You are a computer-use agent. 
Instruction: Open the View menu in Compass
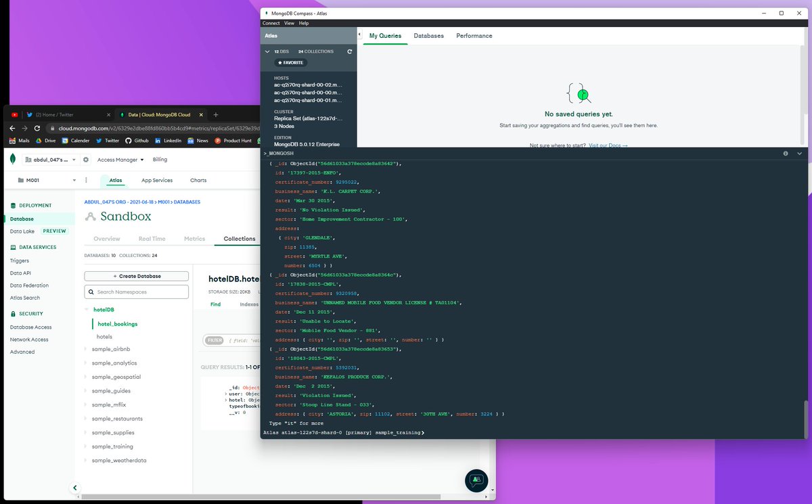point(289,23)
